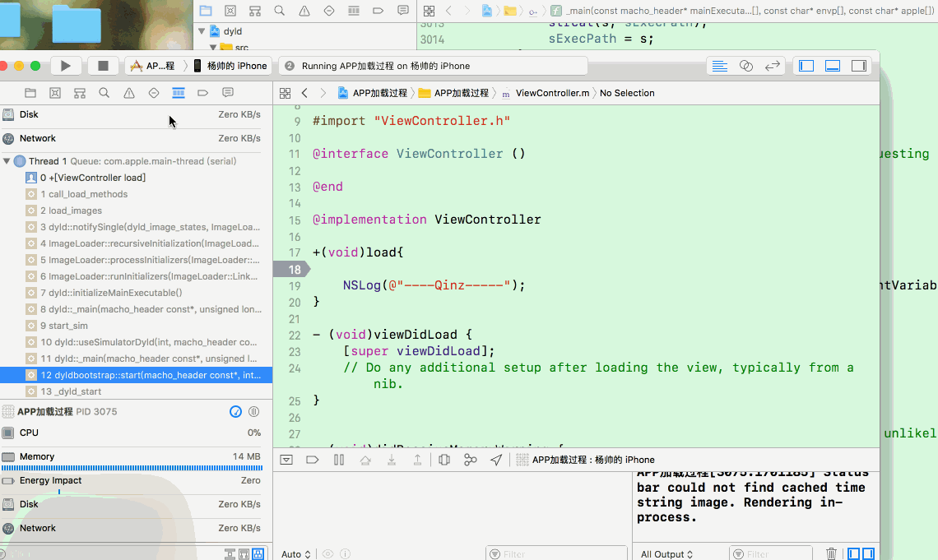This screenshot has height=560, width=938.
Task: Open the Issue navigator tab
Action: (x=129, y=93)
